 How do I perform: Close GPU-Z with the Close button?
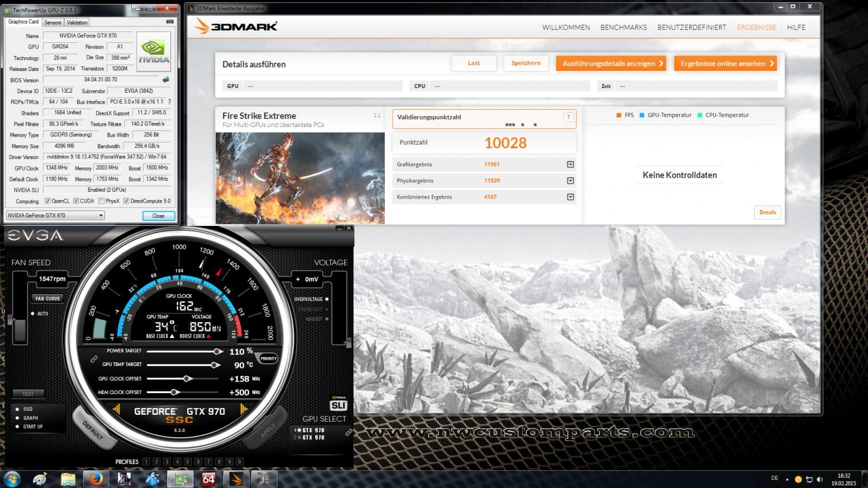[x=158, y=216]
